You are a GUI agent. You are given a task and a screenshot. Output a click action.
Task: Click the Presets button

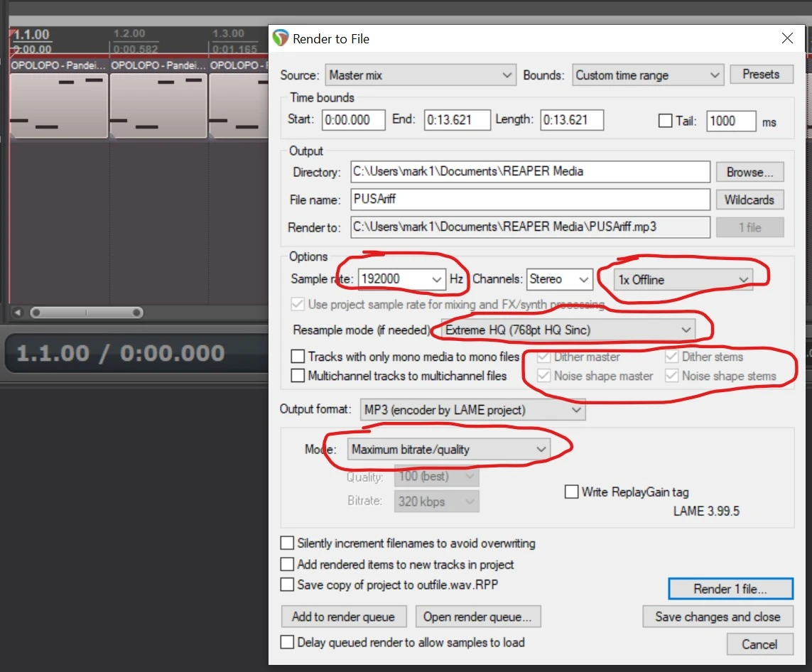[760, 75]
